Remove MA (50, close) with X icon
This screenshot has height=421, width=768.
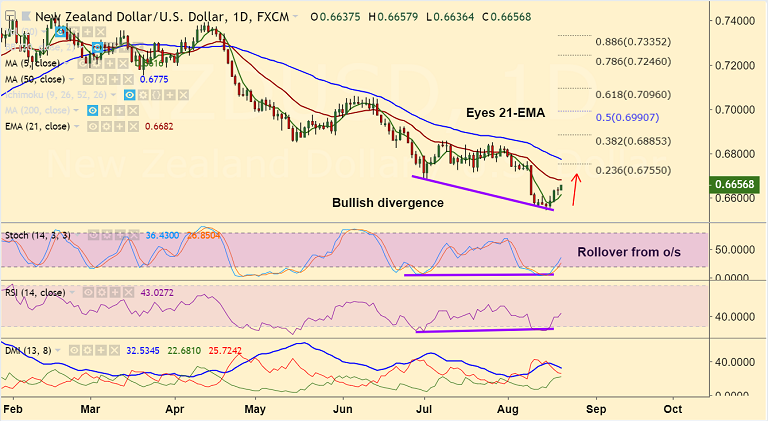(x=128, y=79)
